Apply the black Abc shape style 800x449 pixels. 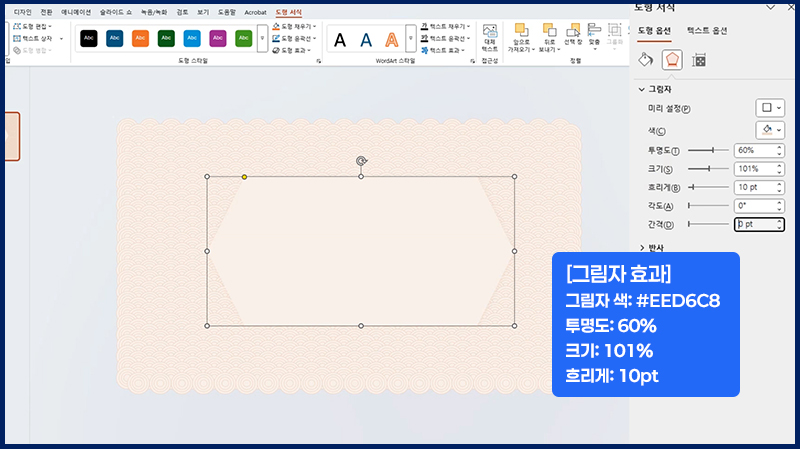[x=89, y=38]
